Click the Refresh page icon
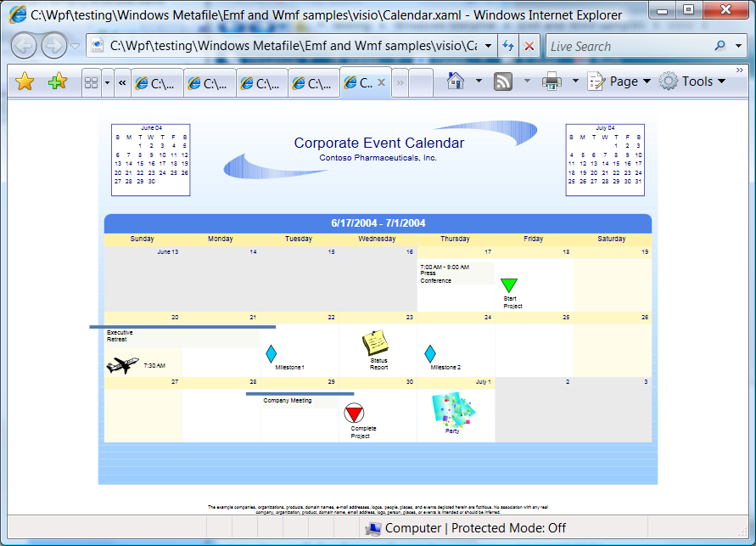The image size is (756, 546). point(508,46)
